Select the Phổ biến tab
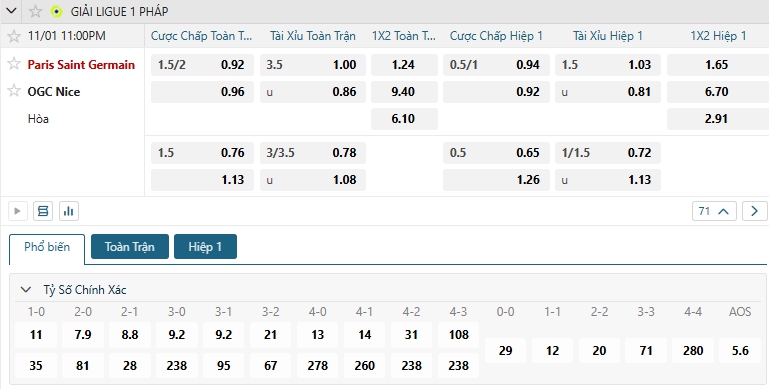 pyautogui.click(x=47, y=247)
